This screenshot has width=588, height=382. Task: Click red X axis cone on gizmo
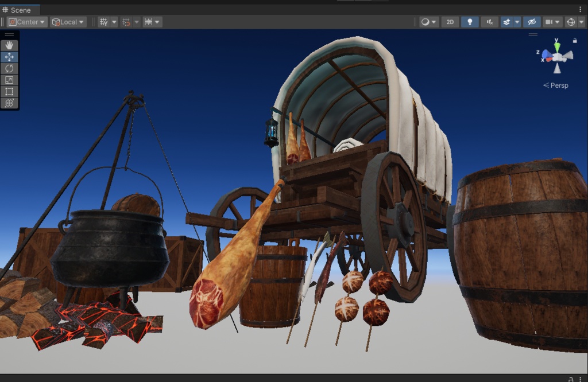(x=548, y=59)
